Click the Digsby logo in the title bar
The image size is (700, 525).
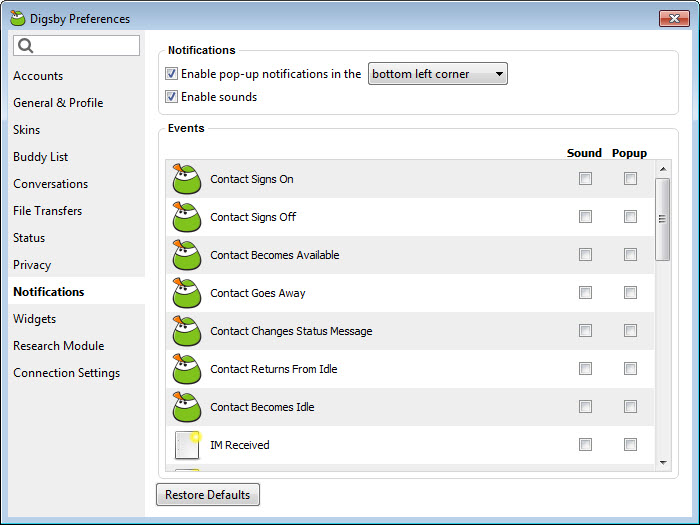[17, 18]
